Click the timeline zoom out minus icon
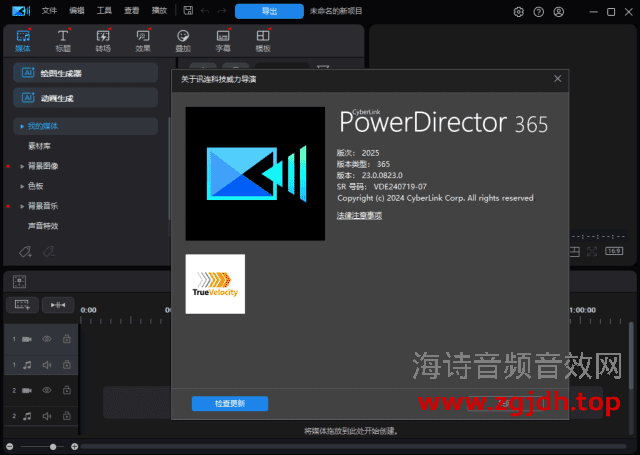Viewport: 640px width, 455px height. coord(10,446)
